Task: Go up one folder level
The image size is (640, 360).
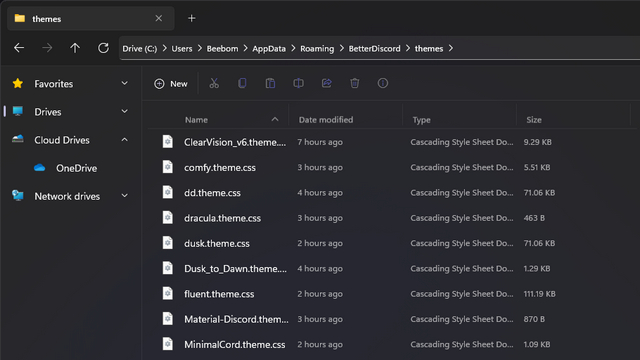Action: (x=75, y=48)
